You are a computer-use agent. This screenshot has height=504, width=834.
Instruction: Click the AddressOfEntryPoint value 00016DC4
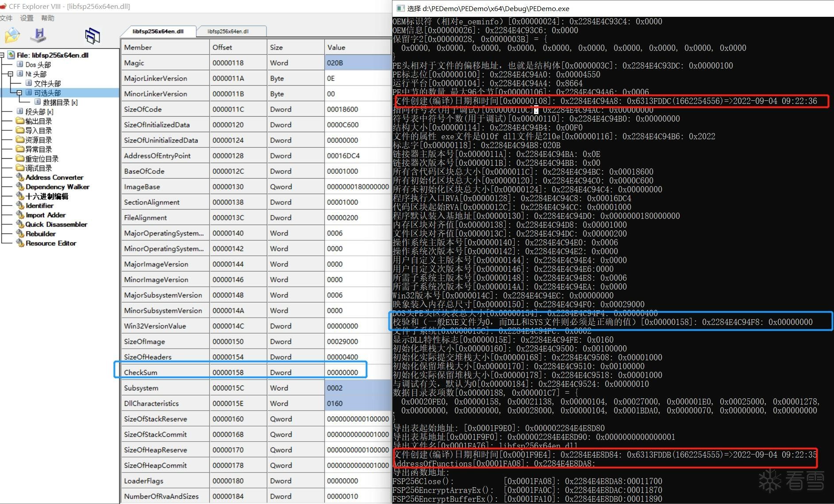pos(343,156)
